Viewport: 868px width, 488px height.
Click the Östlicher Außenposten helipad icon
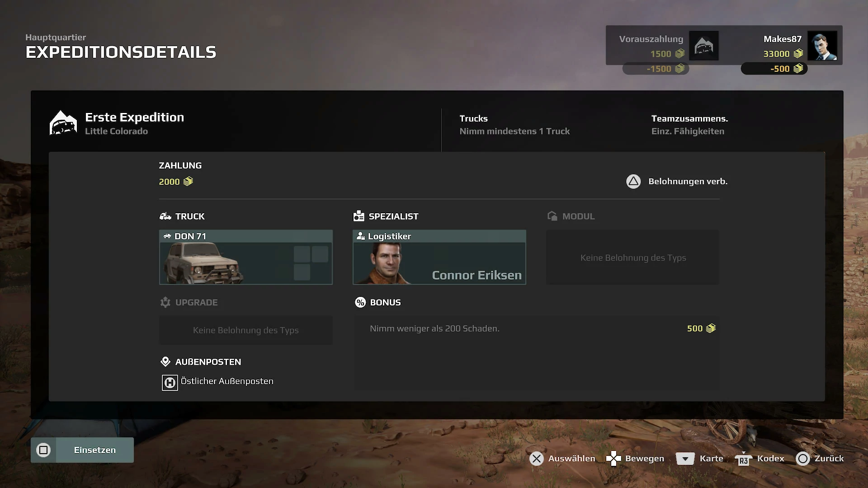[x=170, y=383]
